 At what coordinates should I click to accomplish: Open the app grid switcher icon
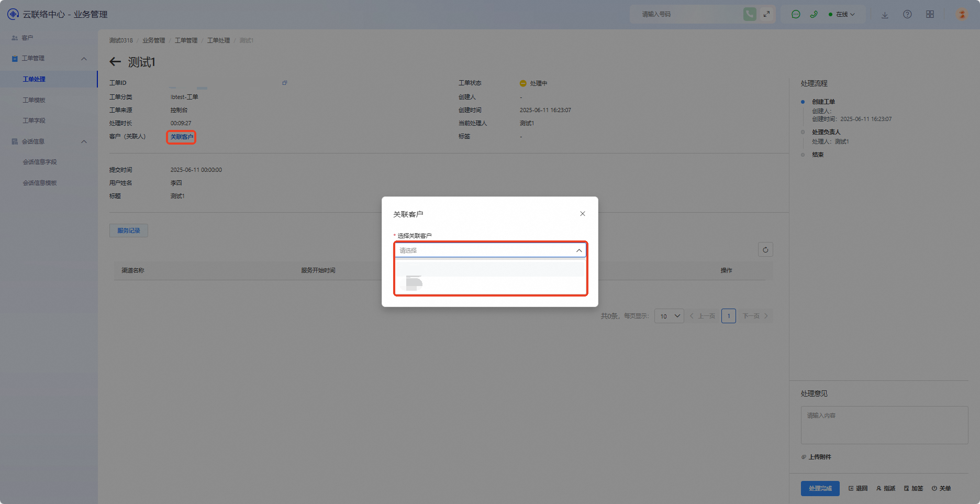pyautogui.click(x=930, y=14)
